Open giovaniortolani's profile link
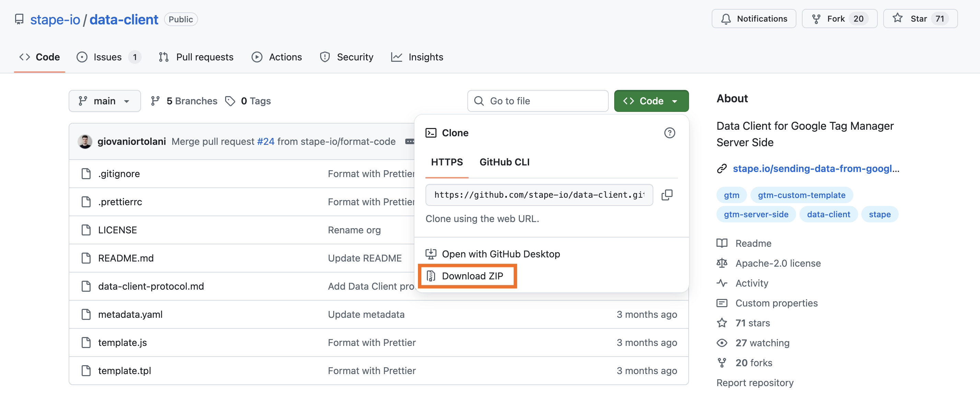Image resolution: width=980 pixels, height=394 pixels. [x=132, y=141]
